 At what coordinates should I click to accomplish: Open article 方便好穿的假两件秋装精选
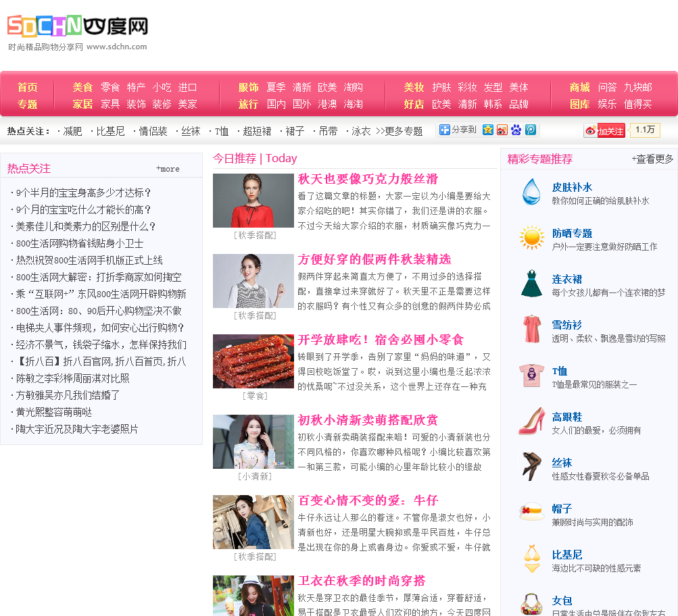coord(374,259)
